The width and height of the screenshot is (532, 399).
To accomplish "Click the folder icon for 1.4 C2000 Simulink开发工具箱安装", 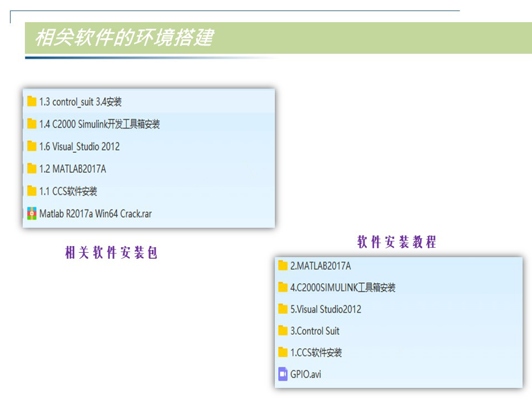I will point(32,124).
